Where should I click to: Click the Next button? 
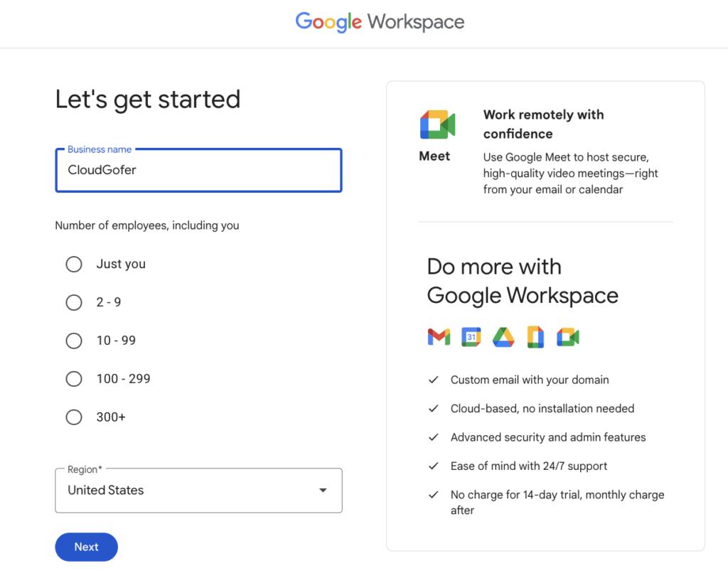(x=86, y=547)
